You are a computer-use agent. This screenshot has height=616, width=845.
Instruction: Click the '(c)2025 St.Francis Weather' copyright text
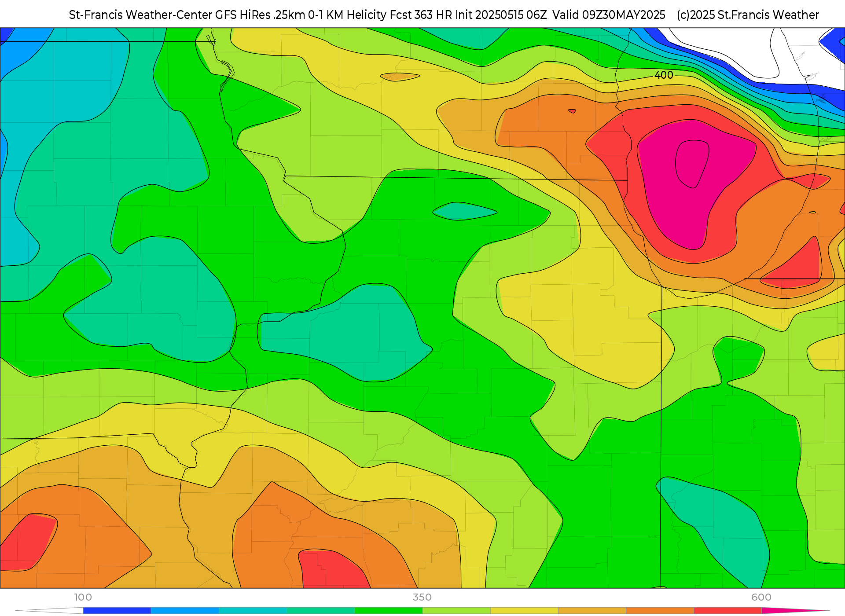pyautogui.click(x=748, y=15)
